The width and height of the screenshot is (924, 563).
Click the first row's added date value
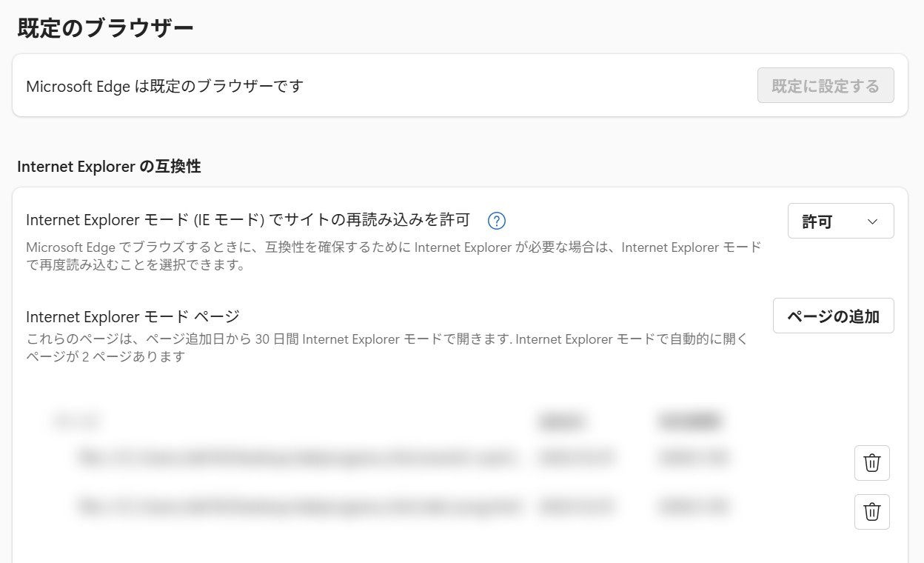[577, 459]
